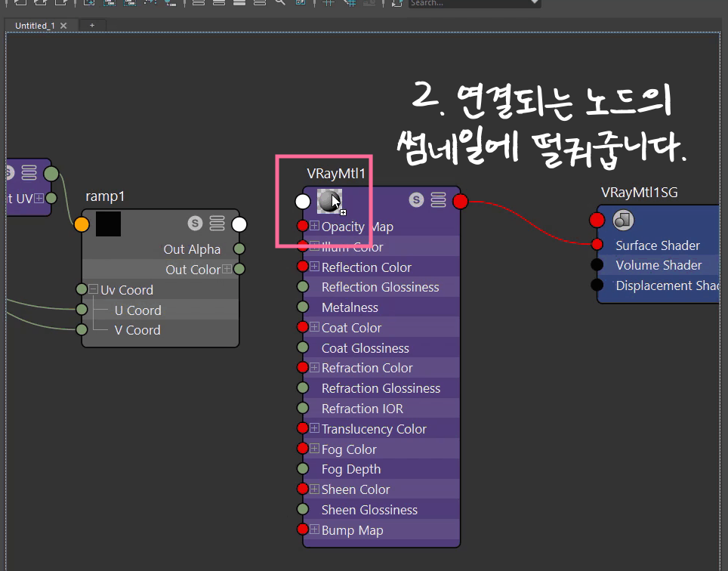Screen dimensions: 728x571
Task: Click the white input port of VRayMtl1
Action: [x=303, y=202]
